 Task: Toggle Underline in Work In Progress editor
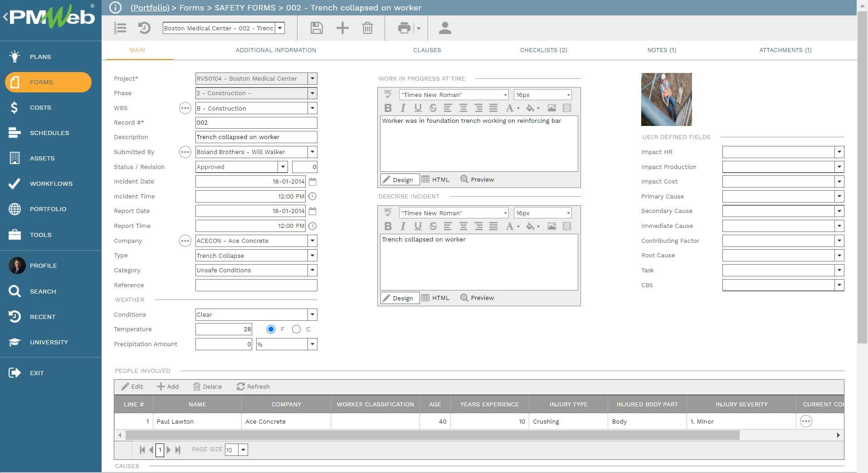point(418,108)
